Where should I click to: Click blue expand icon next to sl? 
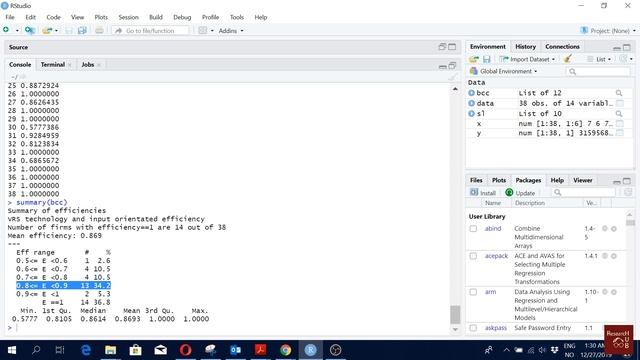[472, 113]
